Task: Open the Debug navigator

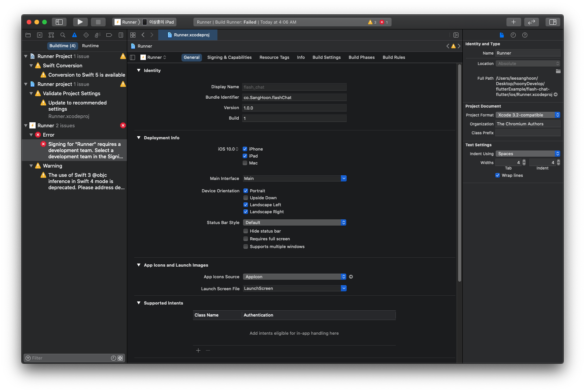Action: point(97,35)
